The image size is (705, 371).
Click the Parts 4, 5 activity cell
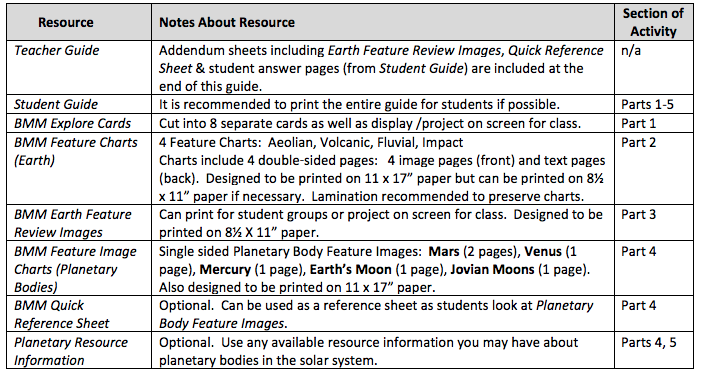coord(649,342)
